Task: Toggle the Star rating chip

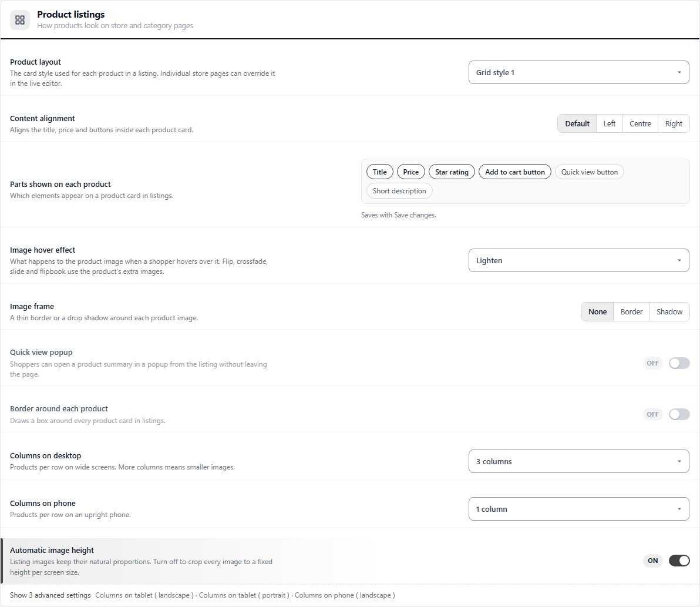Action: [452, 172]
